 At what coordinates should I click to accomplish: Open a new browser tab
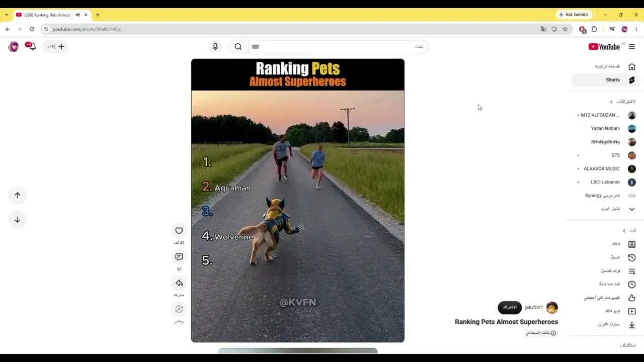(x=98, y=15)
